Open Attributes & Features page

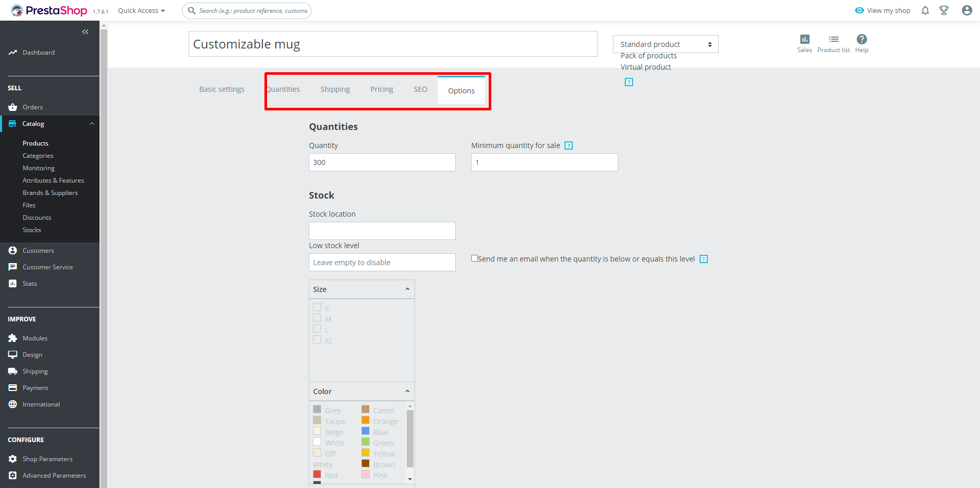pos(53,181)
